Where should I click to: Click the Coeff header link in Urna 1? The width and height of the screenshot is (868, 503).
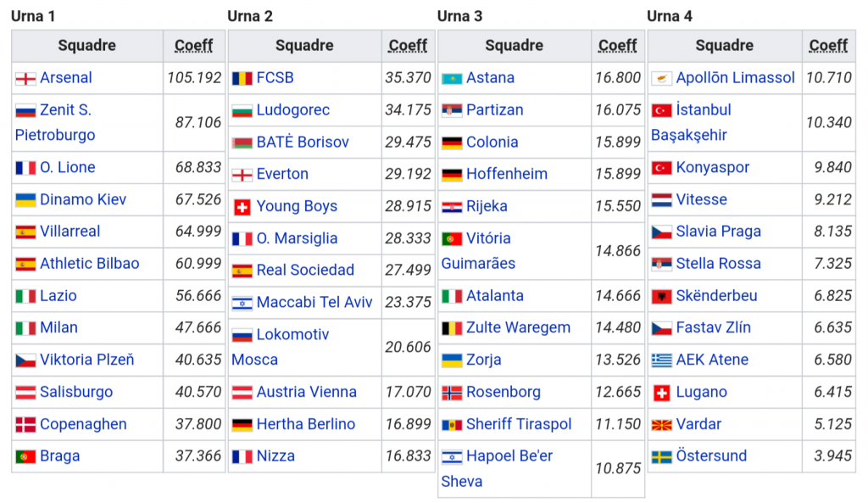pos(194,46)
